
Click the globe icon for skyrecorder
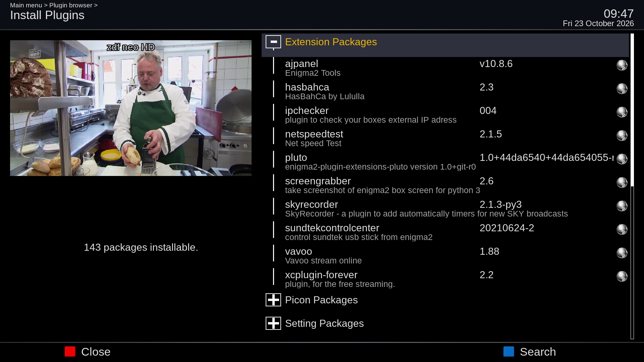(x=622, y=206)
